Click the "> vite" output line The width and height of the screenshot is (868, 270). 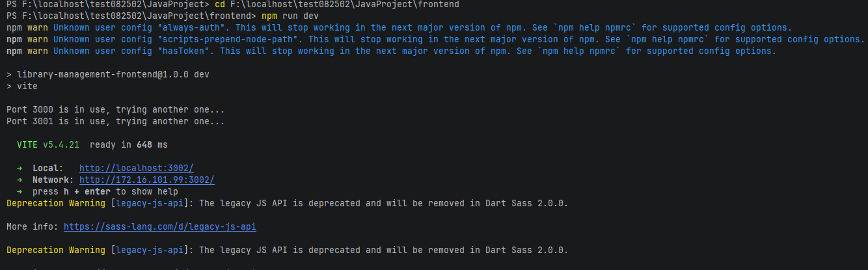coord(22,86)
